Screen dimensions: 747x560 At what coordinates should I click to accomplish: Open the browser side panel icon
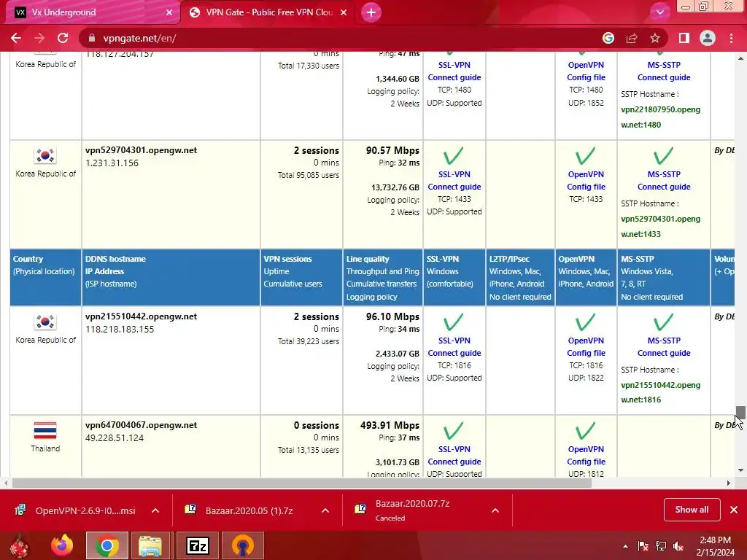click(684, 38)
